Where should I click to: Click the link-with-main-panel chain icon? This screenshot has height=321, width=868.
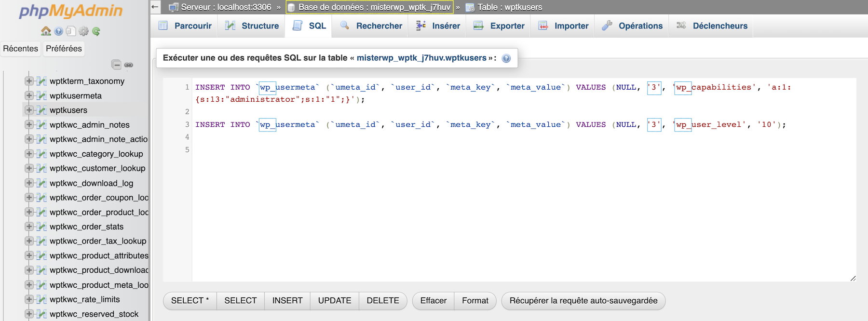[129, 65]
